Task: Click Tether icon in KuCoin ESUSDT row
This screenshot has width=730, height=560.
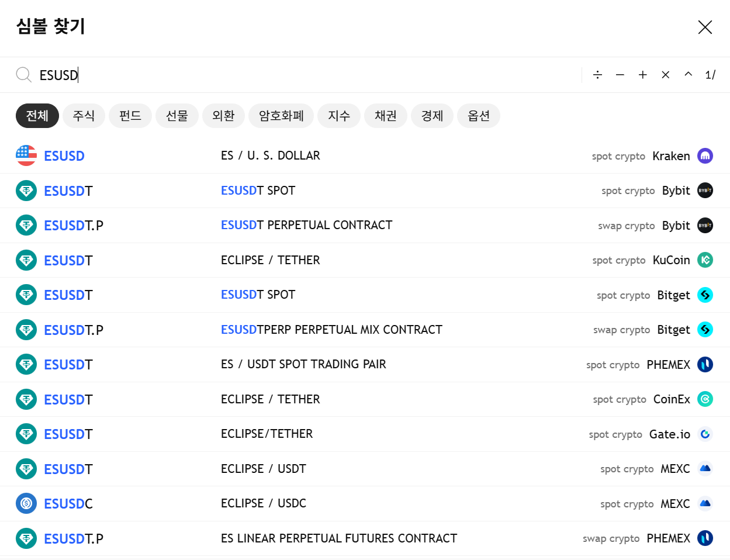Action: [x=26, y=260]
